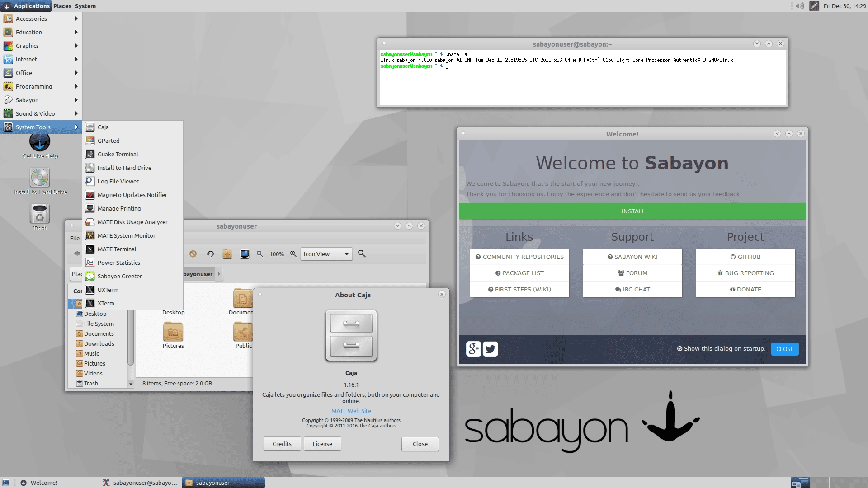Image resolution: width=868 pixels, height=488 pixels.
Task: Open the Twitter icon in Welcome dialog
Action: 491,349
